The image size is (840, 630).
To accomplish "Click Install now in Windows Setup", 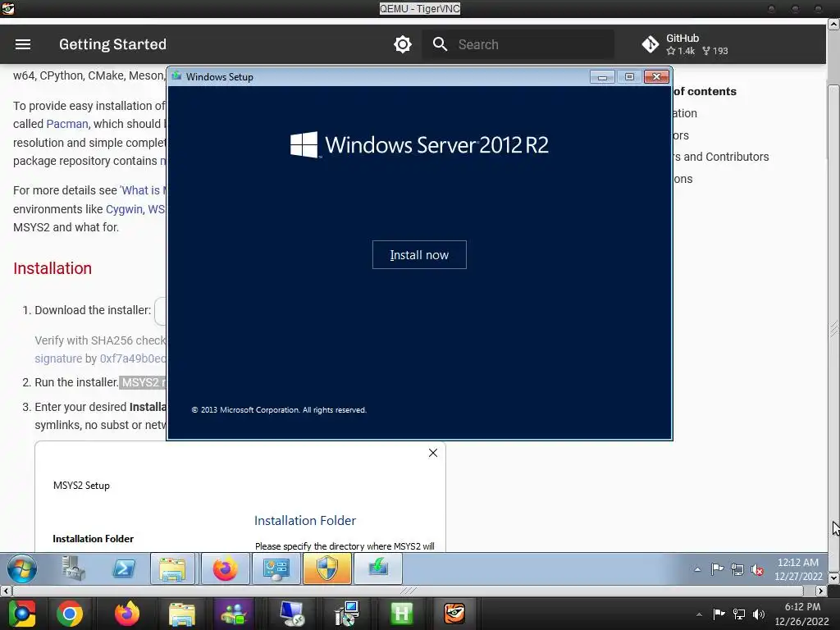I will (419, 255).
